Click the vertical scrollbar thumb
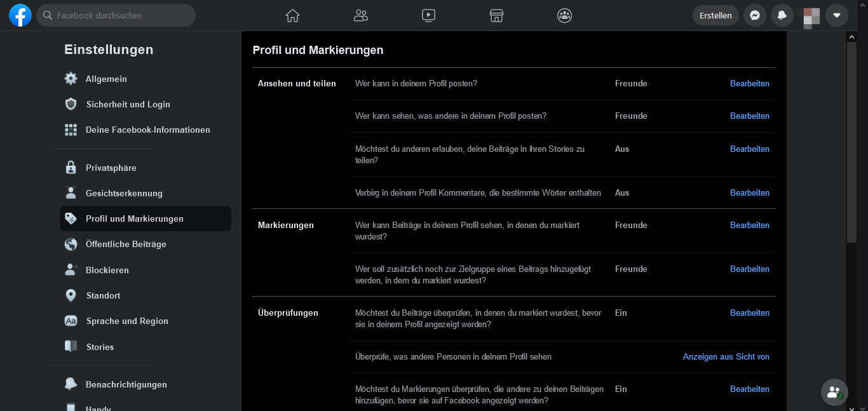Screen dimensions: 868x411 click(x=851, y=142)
